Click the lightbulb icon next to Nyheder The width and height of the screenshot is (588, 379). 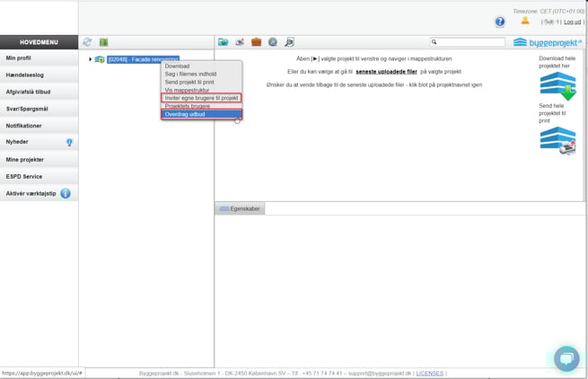point(69,142)
